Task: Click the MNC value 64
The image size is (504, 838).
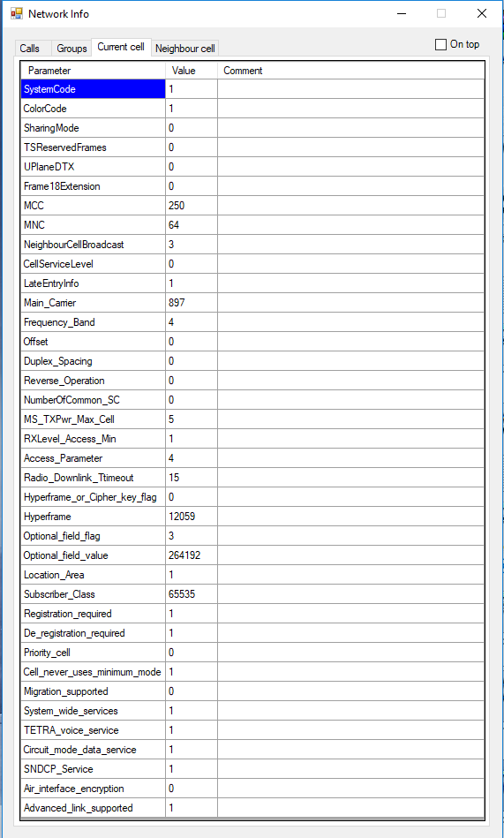Action: pos(192,225)
